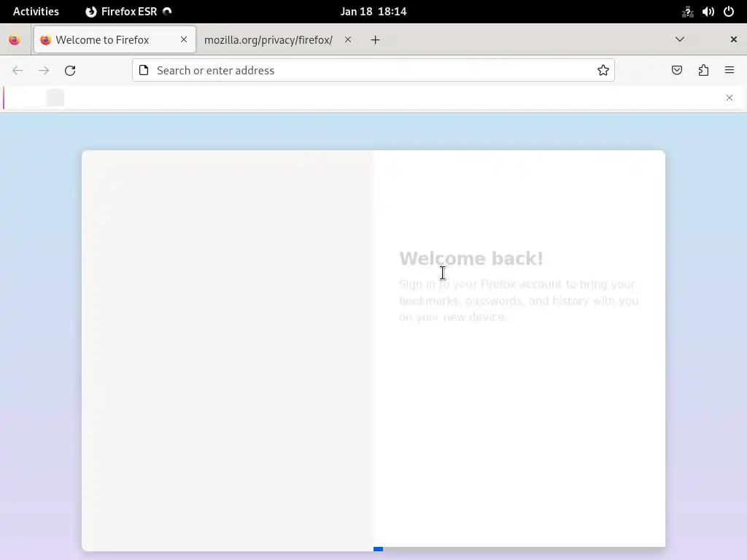The height and width of the screenshot is (560, 747).
Task: Open the clock showing Jan 18 18:14
Action: click(x=373, y=12)
